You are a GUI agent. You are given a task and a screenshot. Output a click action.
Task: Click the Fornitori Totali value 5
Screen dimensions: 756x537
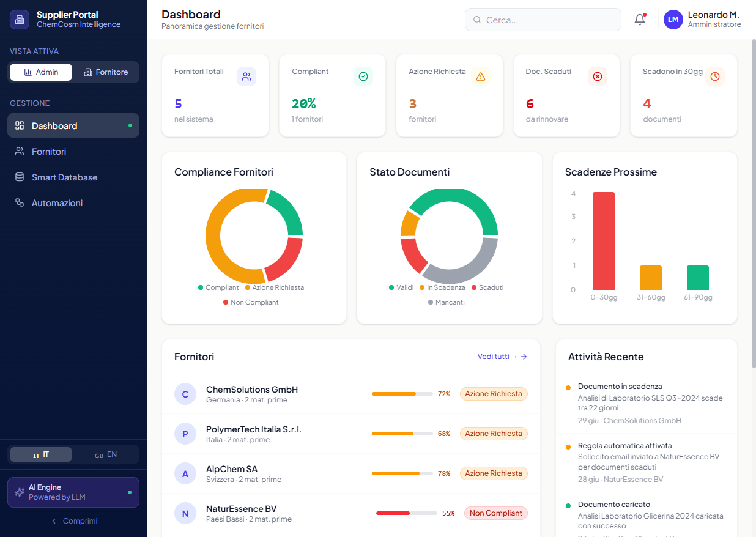click(178, 103)
